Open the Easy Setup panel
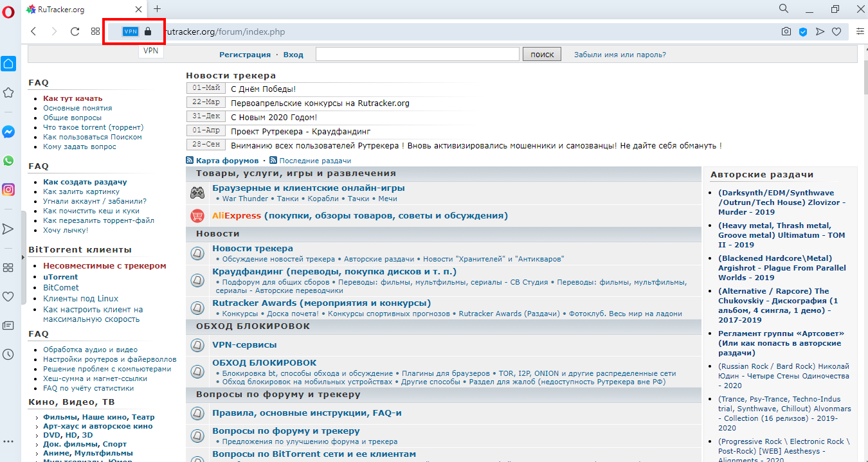The image size is (868, 462). 860,31
